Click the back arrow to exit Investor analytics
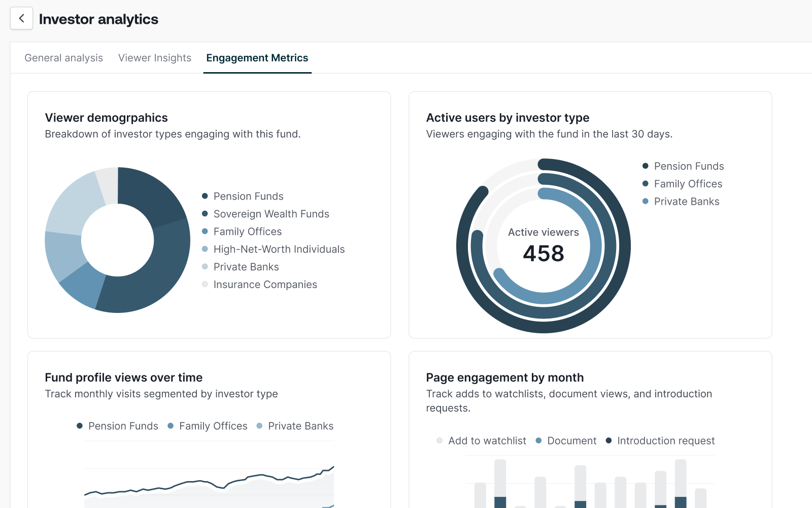 pyautogui.click(x=21, y=18)
